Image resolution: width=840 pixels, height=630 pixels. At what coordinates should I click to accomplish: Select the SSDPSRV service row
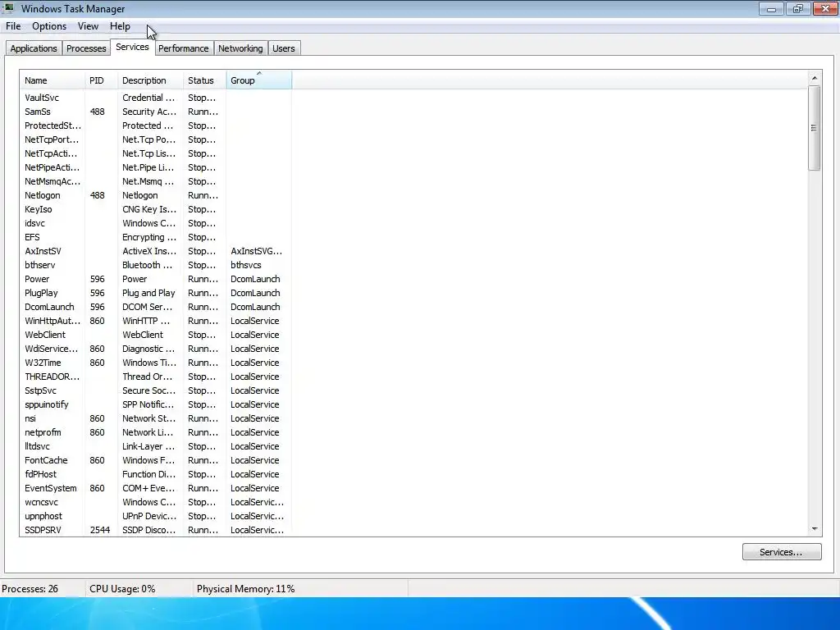click(155, 529)
